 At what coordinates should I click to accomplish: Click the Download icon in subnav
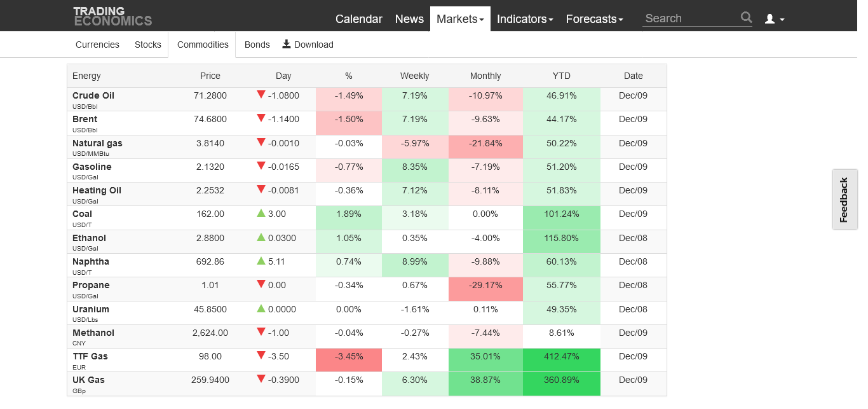[287, 44]
